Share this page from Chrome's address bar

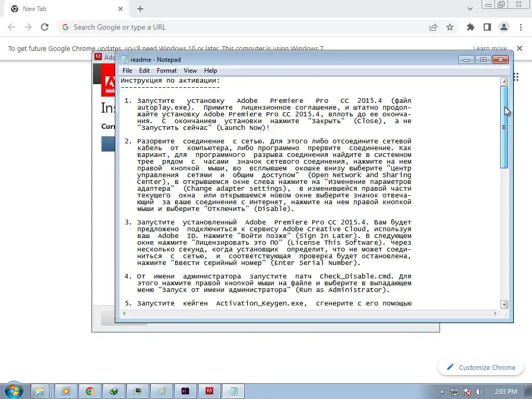click(x=433, y=27)
